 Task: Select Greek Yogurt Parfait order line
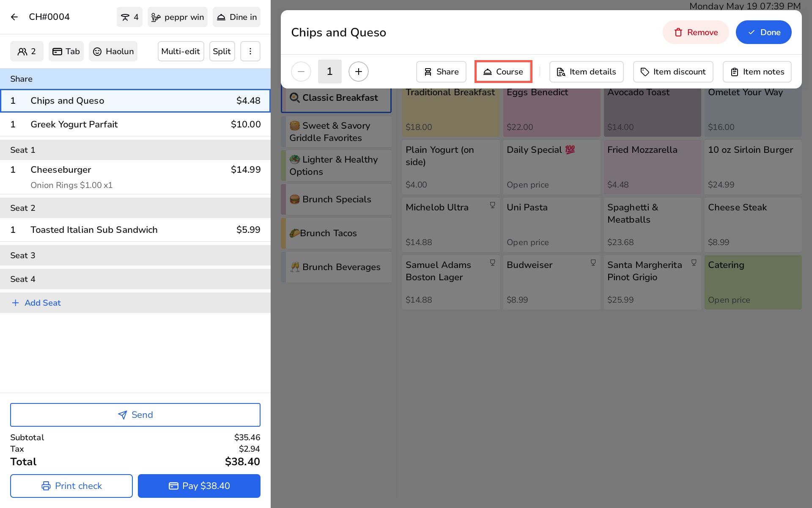[x=135, y=124]
